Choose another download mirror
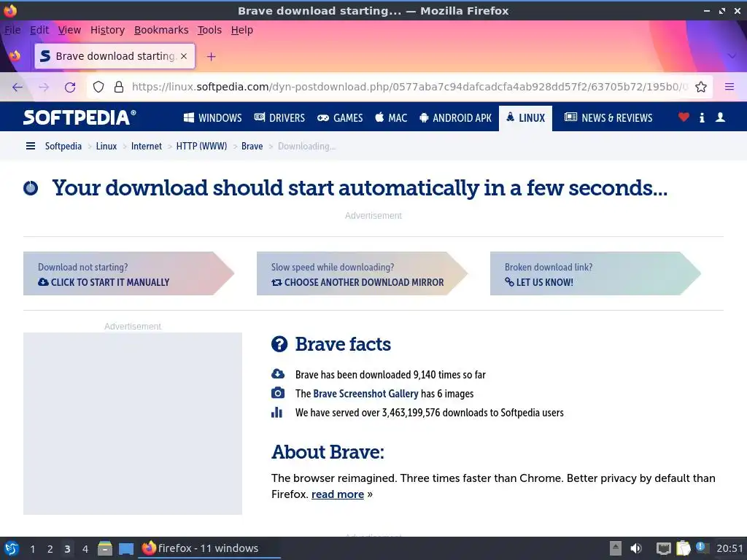This screenshot has height=560, width=747. click(x=362, y=273)
